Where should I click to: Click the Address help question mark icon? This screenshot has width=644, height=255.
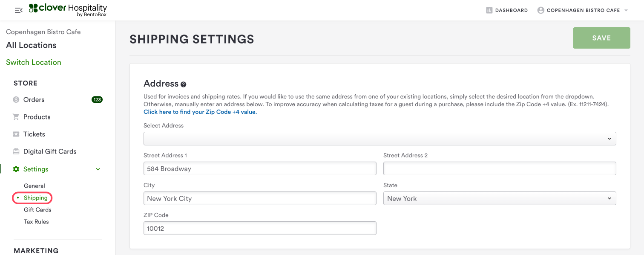click(x=184, y=84)
